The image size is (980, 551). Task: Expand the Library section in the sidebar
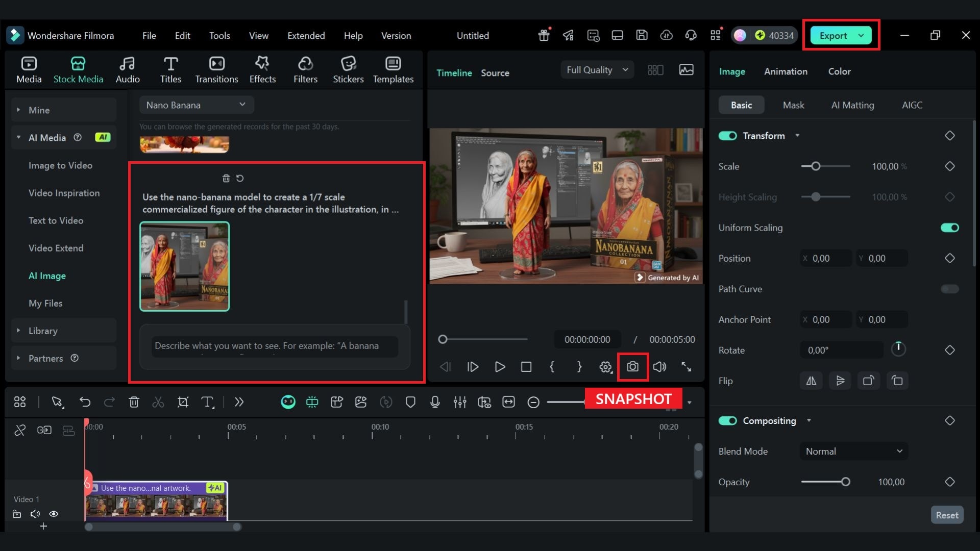point(43,331)
